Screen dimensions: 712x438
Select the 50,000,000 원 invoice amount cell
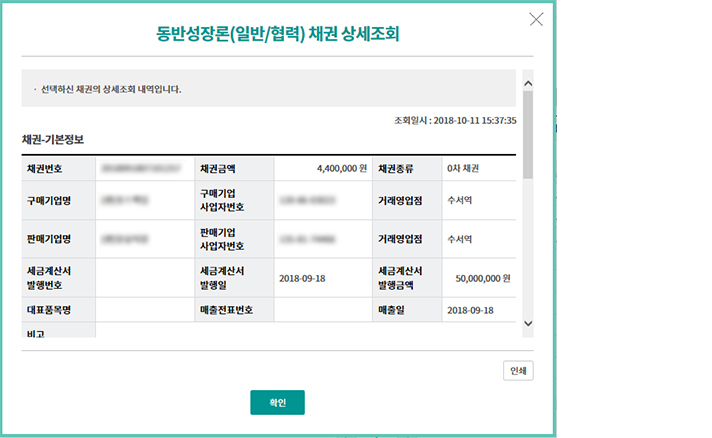coord(479,278)
